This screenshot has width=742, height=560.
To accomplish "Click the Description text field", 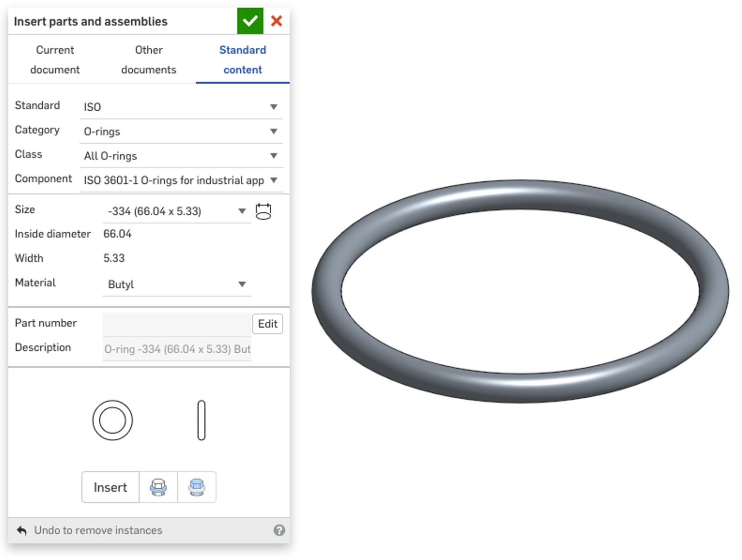I will pos(177,349).
